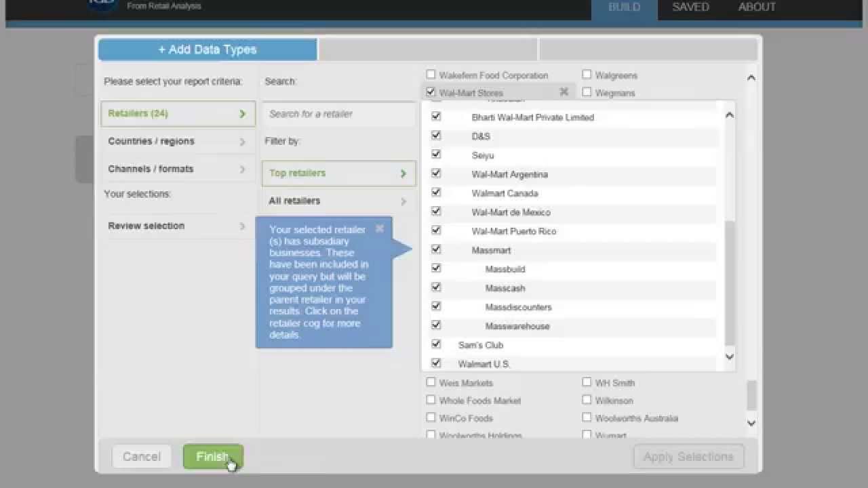
Task: Uncheck the Seiyu checkbox
Action: pyautogui.click(x=436, y=154)
